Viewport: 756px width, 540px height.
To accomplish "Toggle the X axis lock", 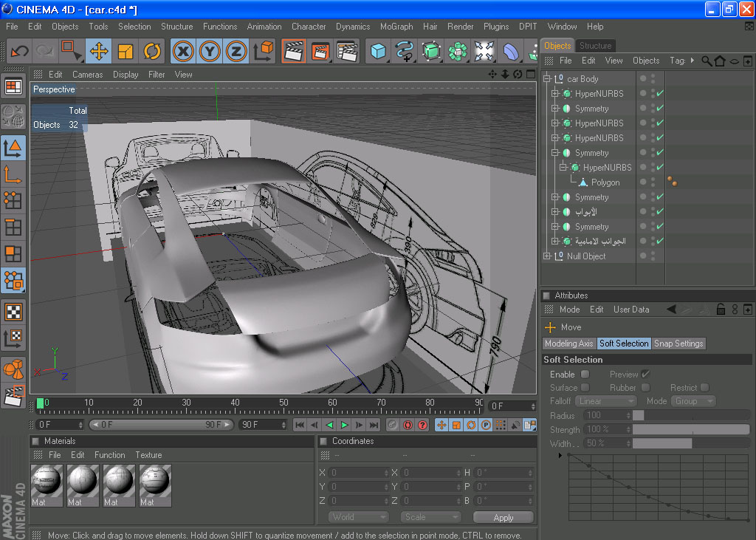I will coord(183,51).
